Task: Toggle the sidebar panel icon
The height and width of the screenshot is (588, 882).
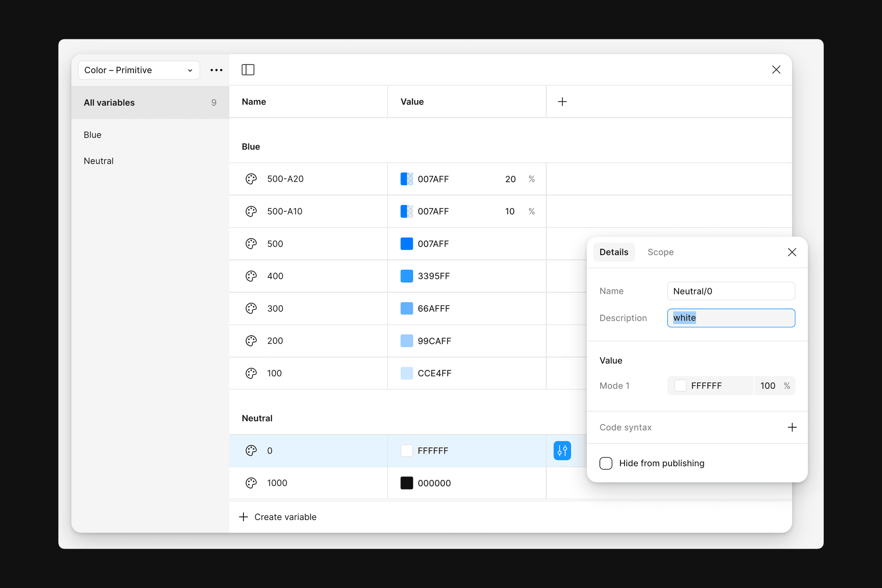Action: [x=248, y=70]
